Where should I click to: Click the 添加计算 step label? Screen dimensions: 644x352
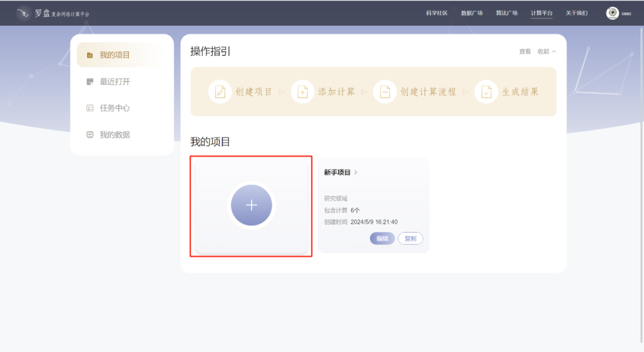point(336,92)
